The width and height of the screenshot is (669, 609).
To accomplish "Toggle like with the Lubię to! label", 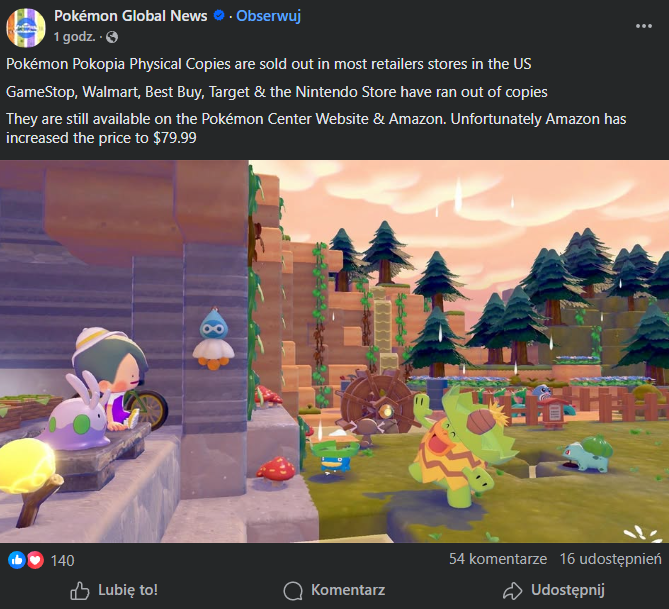I will click(x=128, y=590).
